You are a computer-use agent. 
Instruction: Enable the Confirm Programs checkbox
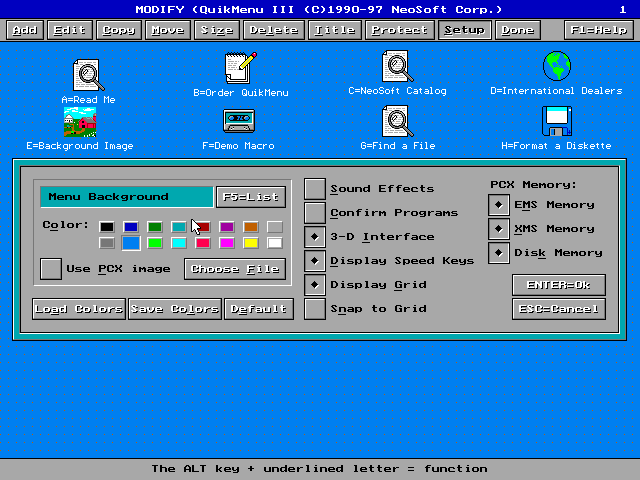point(315,213)
